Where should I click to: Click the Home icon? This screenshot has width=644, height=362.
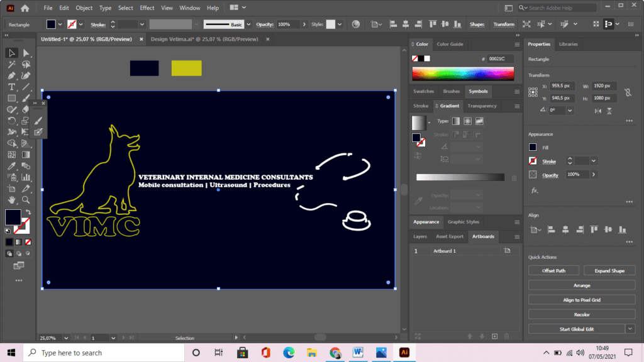coord(25,8)
